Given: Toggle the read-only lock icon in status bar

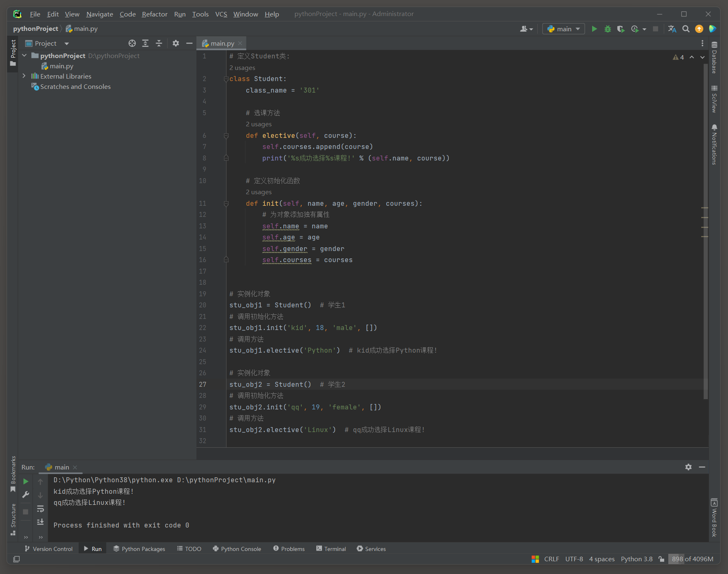Looking at the screenshot, I should coord(661,559).
